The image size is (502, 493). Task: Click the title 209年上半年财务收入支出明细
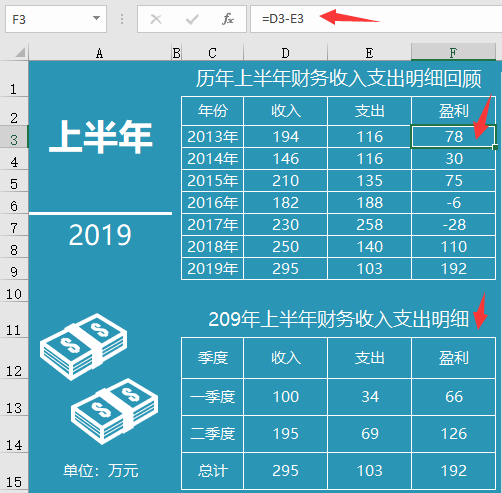[x=339, y=319]
